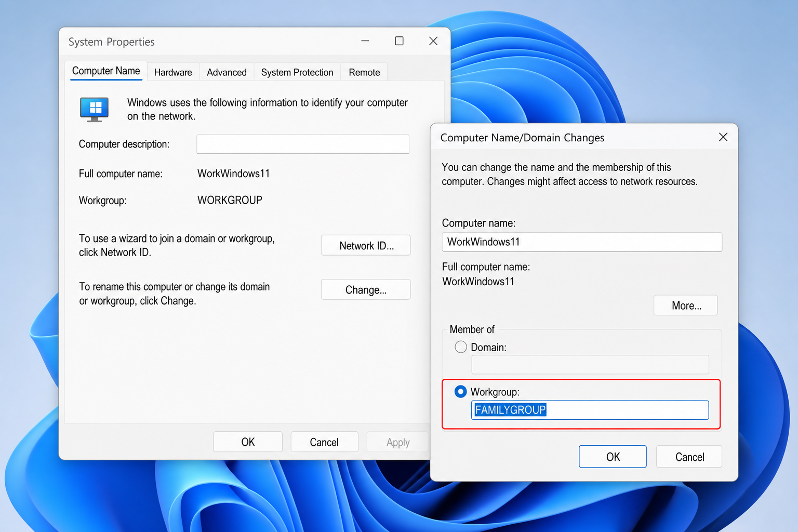Click the System Properties title text
Screen dimensions: 798x532
[x=112, y=42]
